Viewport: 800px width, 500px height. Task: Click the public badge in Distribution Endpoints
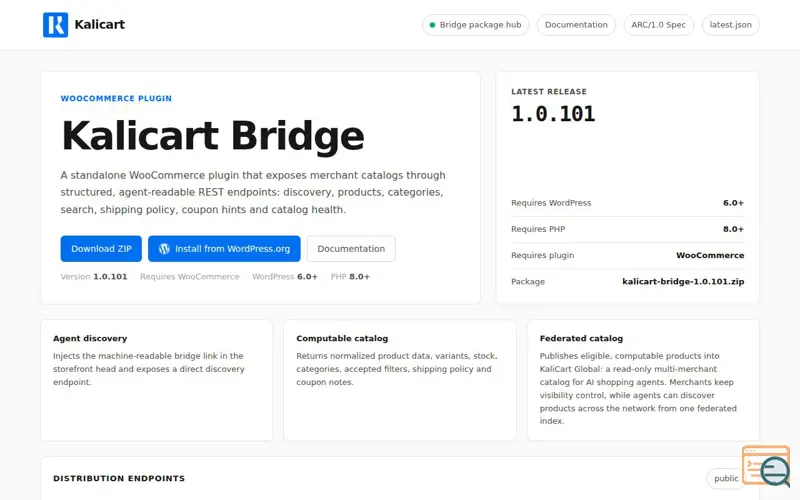click(726, 478)
